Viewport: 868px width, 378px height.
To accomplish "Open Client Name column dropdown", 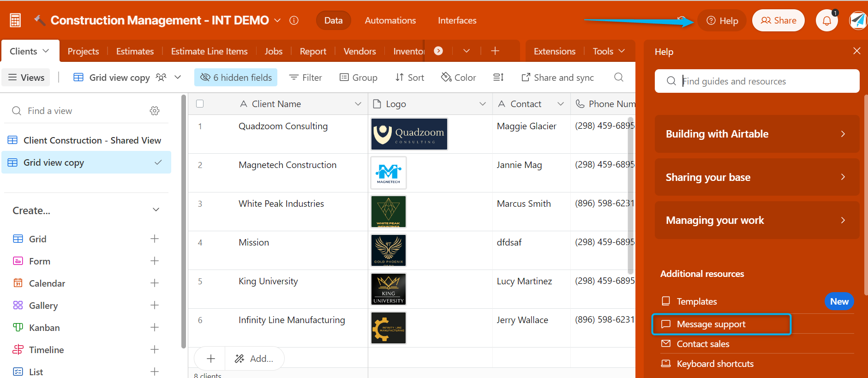I will click(358, 104).
